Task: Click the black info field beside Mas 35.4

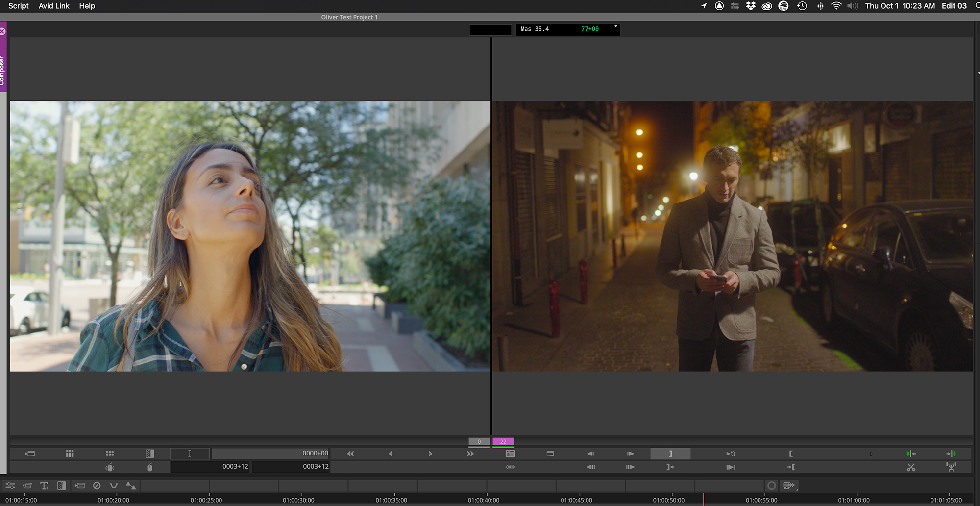Action: click(490, 29)
